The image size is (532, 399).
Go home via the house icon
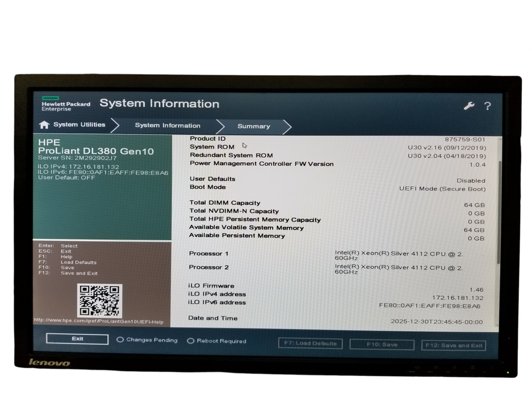tap(44, 124)
